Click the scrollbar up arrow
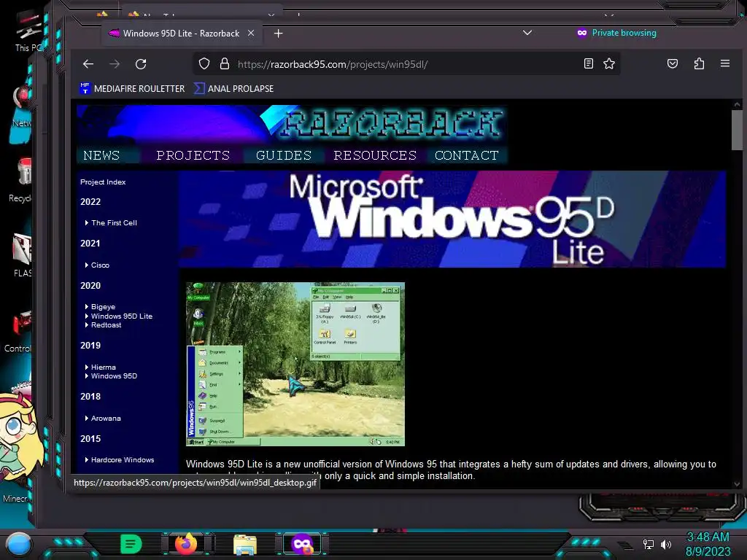This screenshot has width=747, height=560. [737, 104]
